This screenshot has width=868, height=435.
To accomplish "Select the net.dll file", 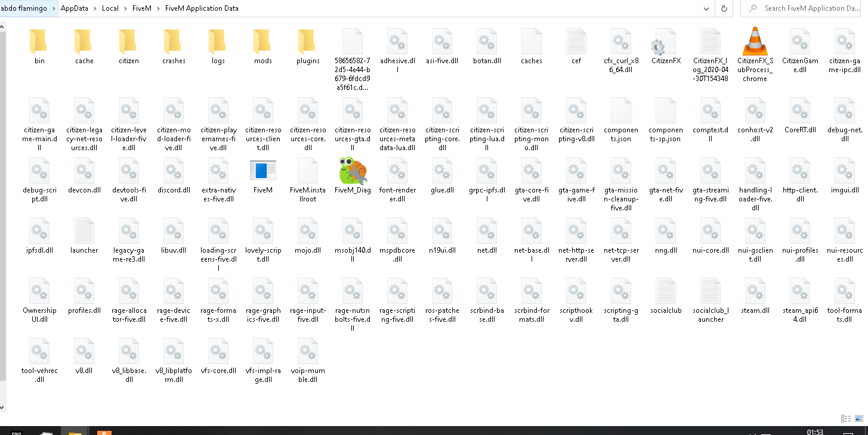I will (x=487, y=236).
